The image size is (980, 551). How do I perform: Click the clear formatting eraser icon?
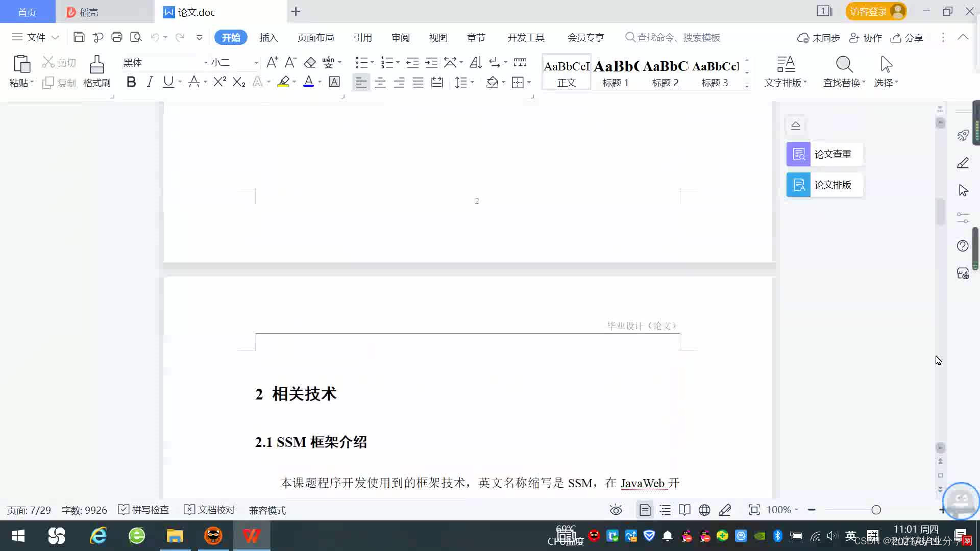(310, 63)
